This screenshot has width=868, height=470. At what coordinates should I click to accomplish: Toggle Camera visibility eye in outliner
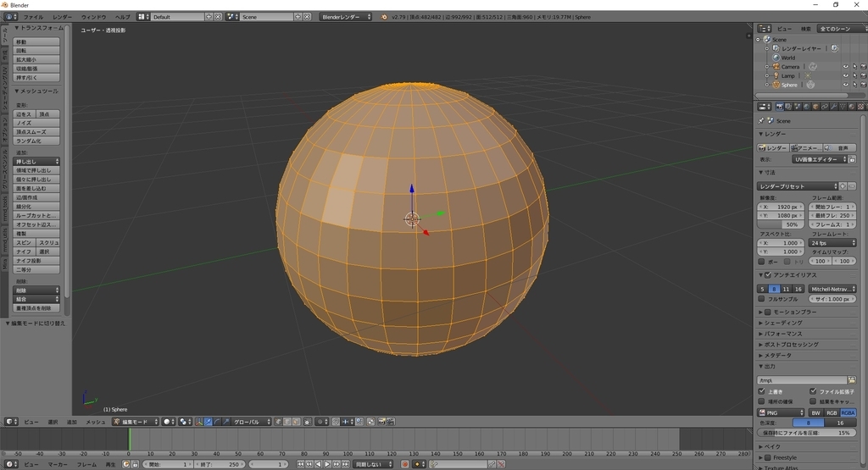pos(845,67)
